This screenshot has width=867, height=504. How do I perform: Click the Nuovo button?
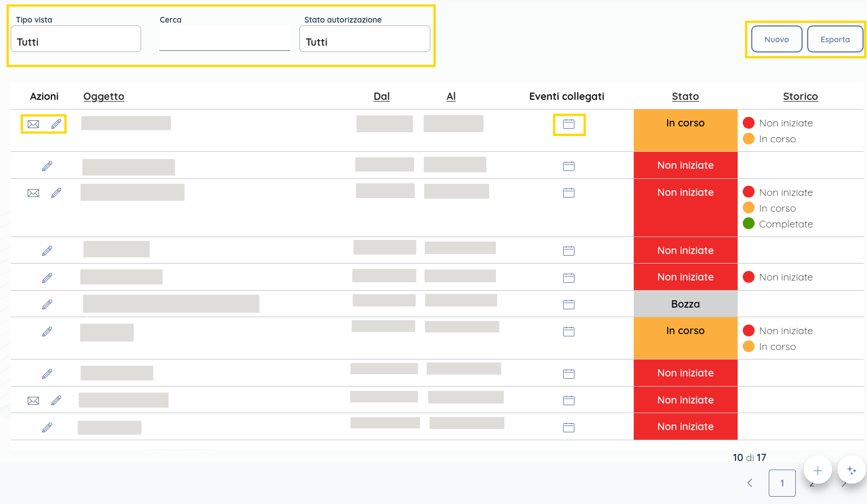tap(776, 39)
